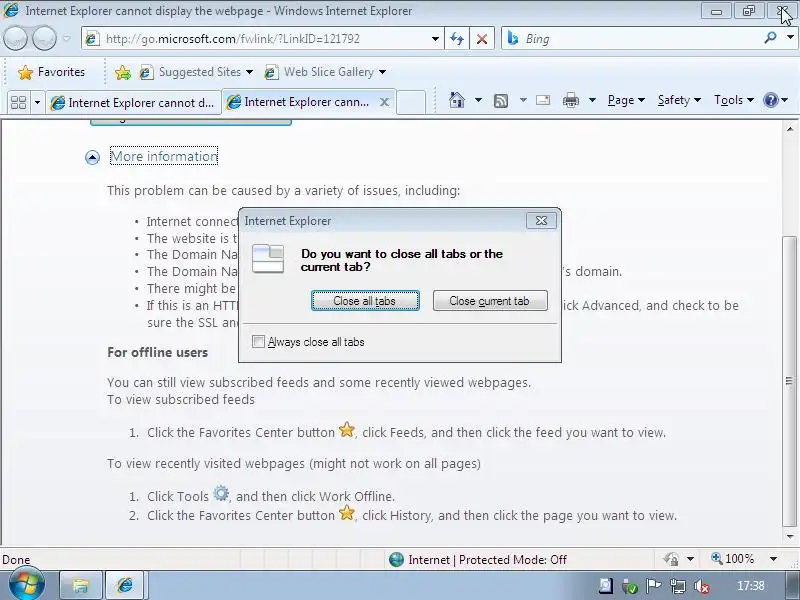Click Internet Explorer taskbar button

click(126, 585)
